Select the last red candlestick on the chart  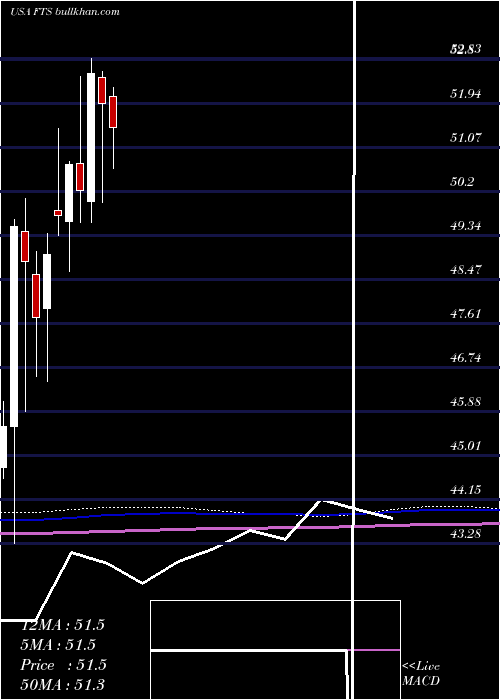click(113, 112)
